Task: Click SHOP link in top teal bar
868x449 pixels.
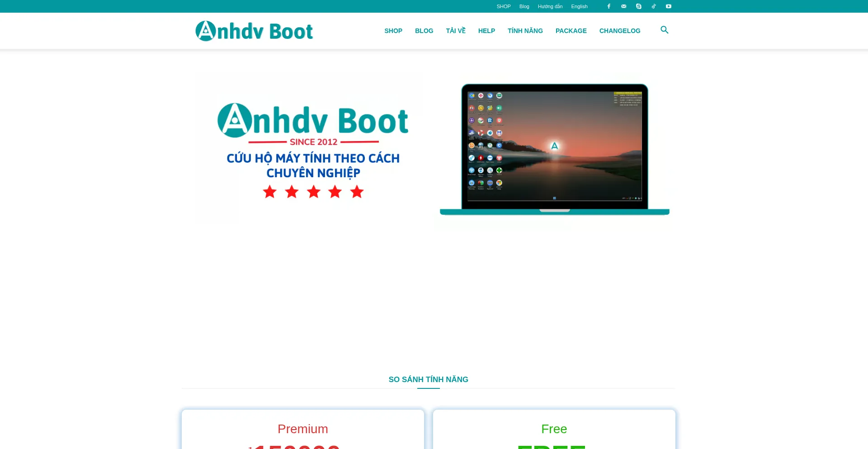Action: [x=504, y=6]
